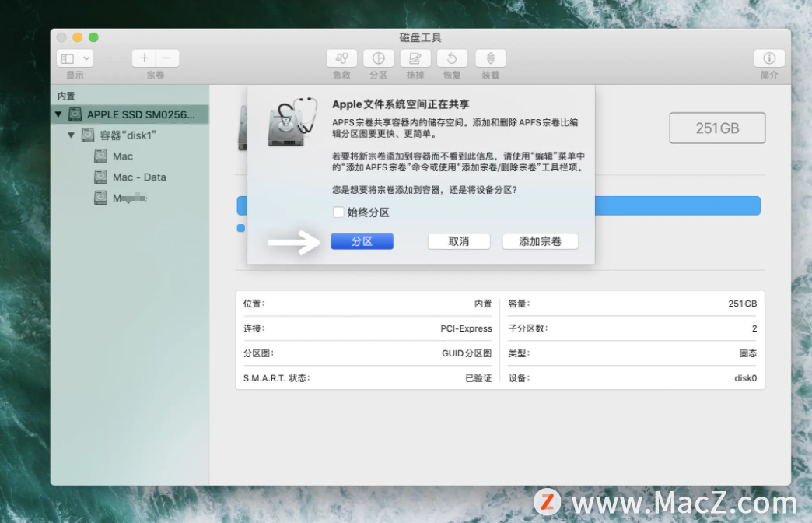Click the First Aid (急救) toolbar icon
The height and width of the screenshot is (523, 812).
tap(341, 58)
